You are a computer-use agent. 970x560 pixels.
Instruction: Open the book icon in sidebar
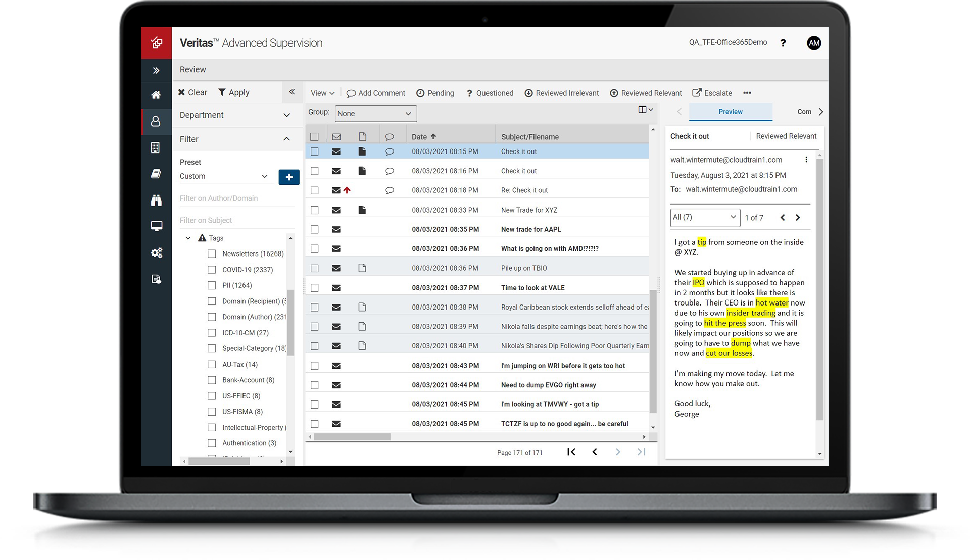click(156, 174)
